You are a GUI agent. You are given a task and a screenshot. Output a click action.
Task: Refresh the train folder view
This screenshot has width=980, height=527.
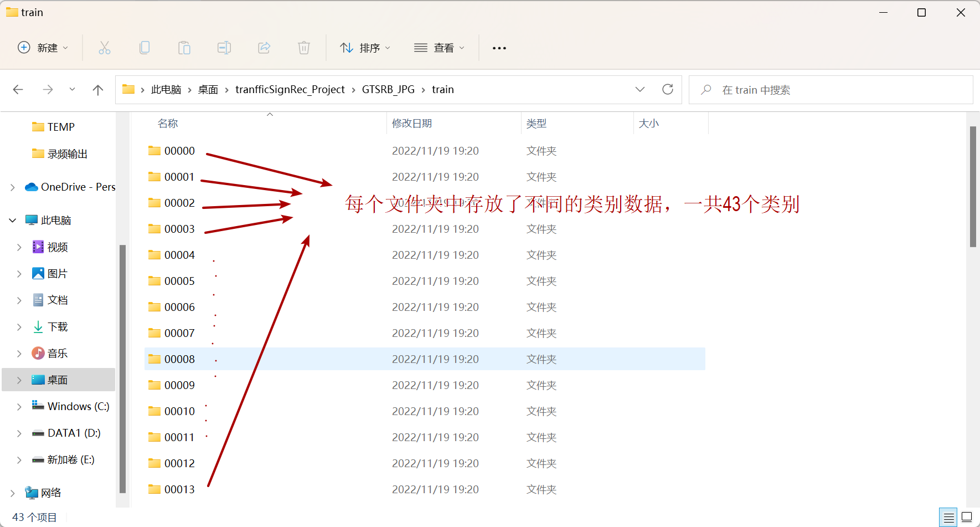[x=668, y=89]
